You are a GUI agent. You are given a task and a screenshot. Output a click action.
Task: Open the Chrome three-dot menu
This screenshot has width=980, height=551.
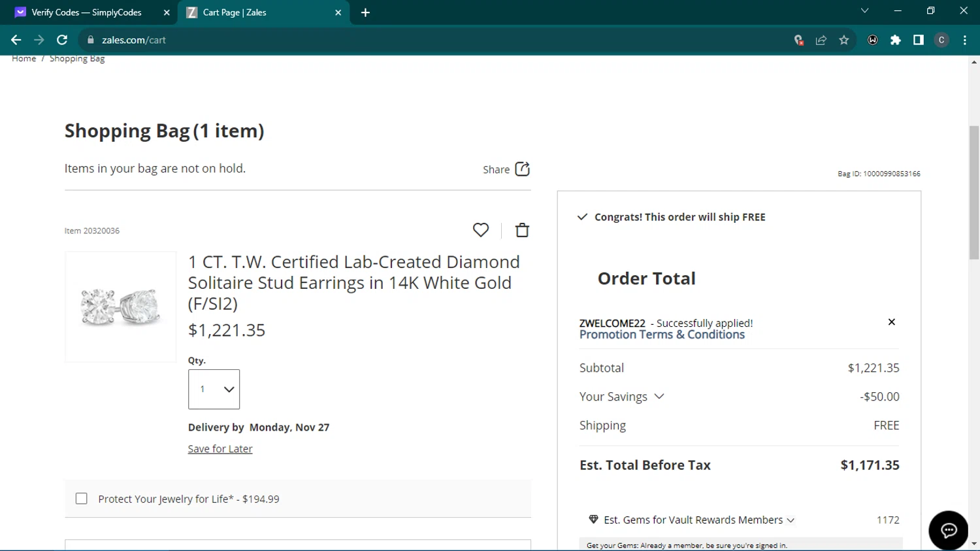point(965,40)
